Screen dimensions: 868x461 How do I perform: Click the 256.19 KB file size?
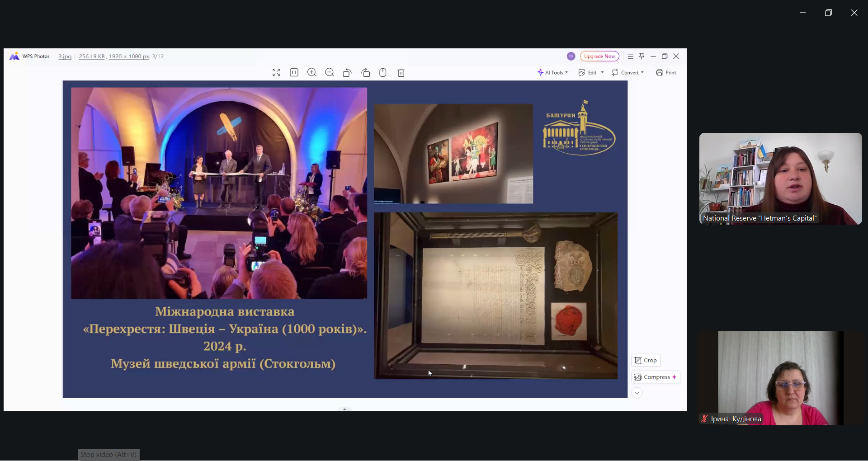pos(92,56)
